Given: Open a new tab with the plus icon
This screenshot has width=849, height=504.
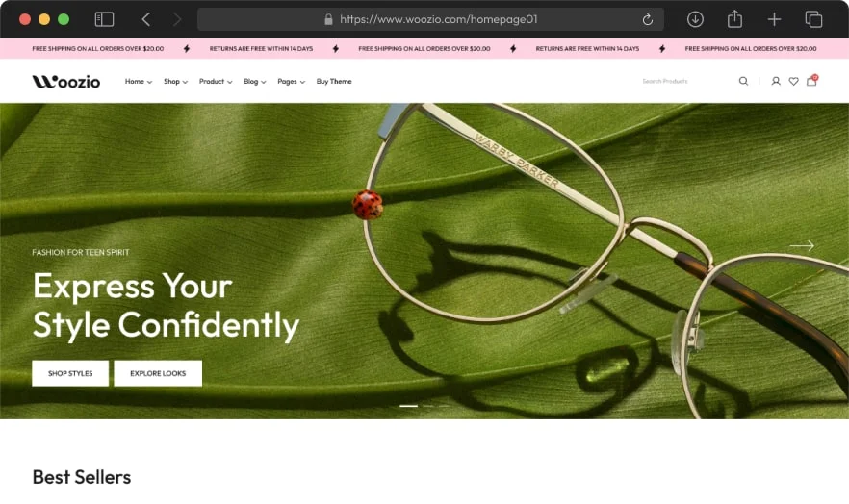Looking at the screenshot, I should 774,19.
